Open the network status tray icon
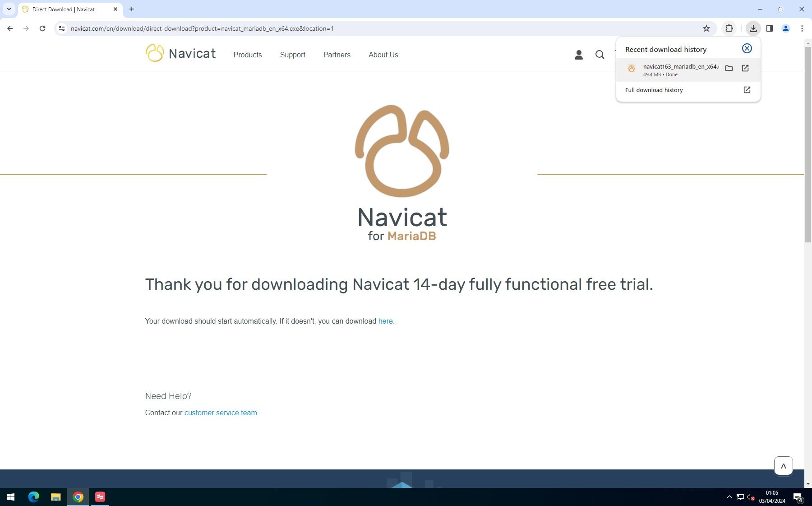 coord(740,497)
